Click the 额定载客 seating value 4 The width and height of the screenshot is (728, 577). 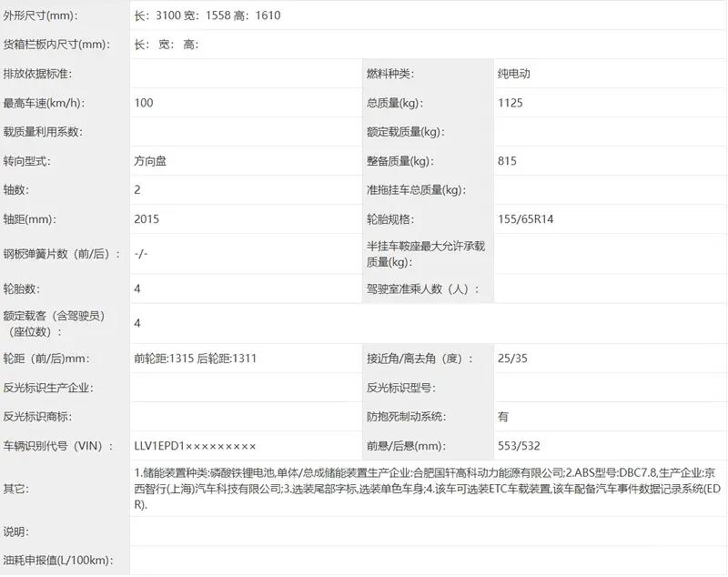136,322
